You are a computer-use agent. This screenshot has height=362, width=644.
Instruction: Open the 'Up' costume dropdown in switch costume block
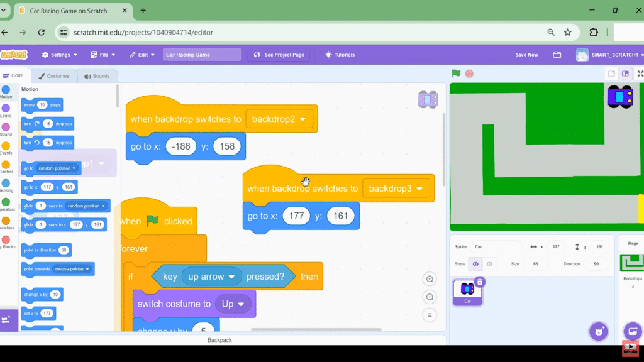(x=233, y=304)
